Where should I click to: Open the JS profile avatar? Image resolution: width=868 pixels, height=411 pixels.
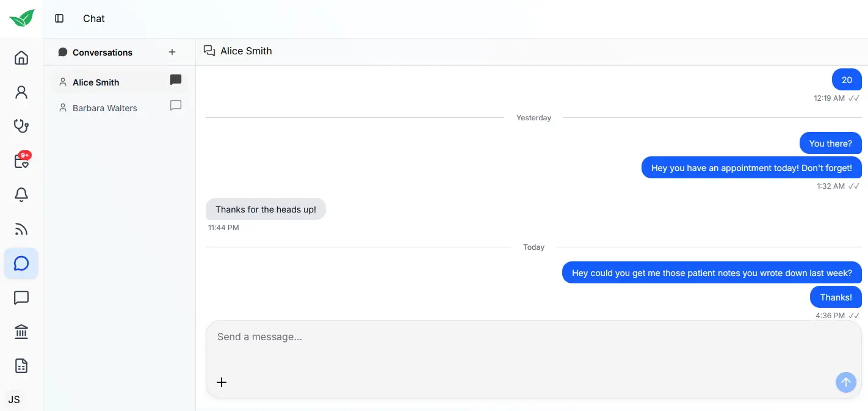13,399
